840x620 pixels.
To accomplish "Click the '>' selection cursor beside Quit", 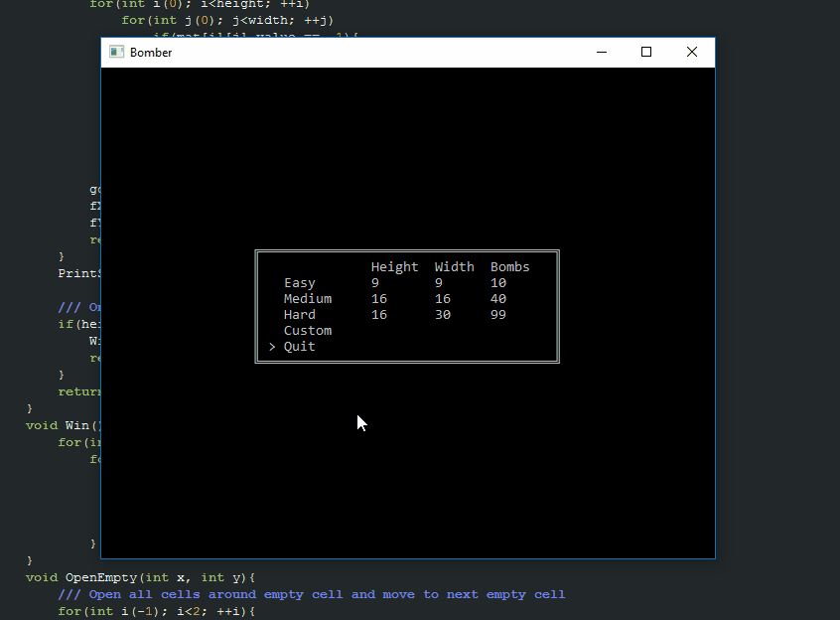I will (272, 347).
